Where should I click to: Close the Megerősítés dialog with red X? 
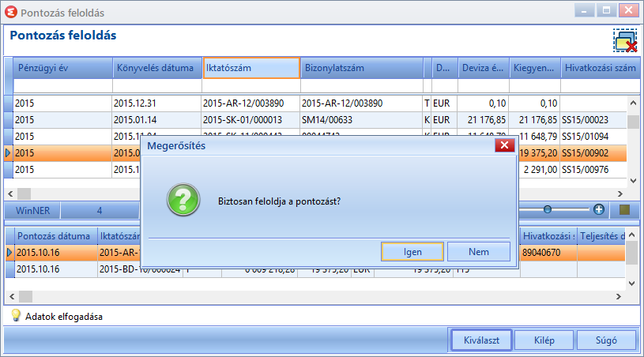[505, 145]
